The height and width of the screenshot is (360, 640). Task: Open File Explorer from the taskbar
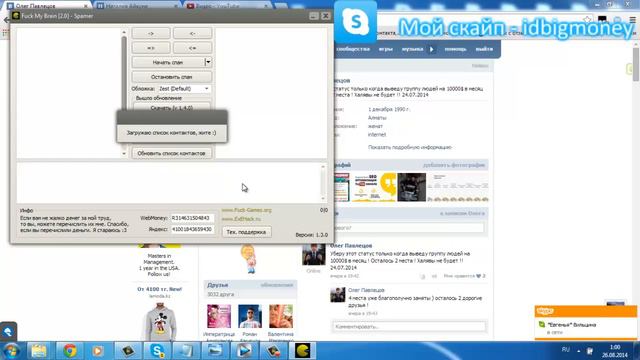[39, 351]
